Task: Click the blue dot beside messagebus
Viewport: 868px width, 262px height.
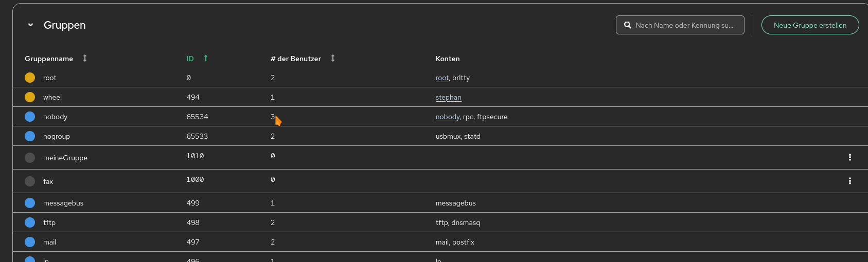Action: pos(30,203)
